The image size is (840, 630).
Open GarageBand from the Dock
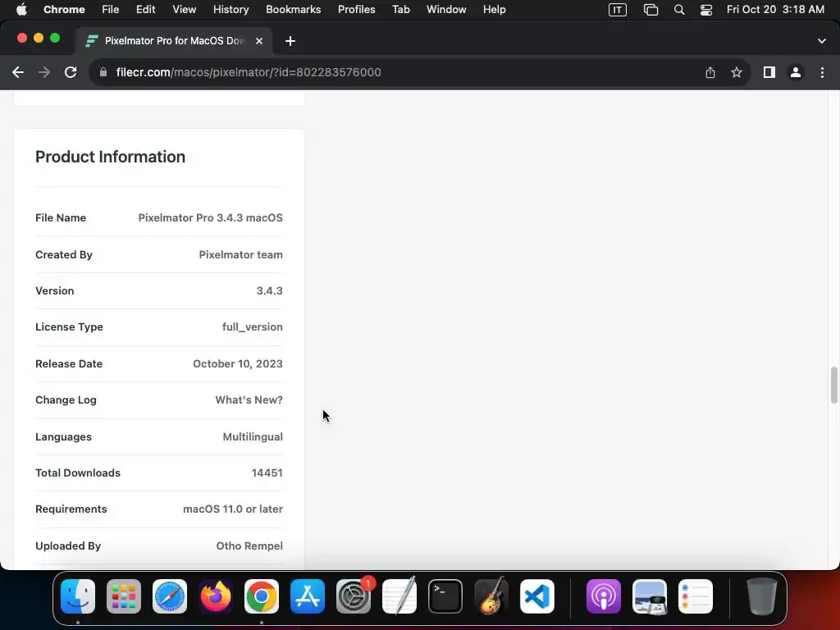[491, 596]
